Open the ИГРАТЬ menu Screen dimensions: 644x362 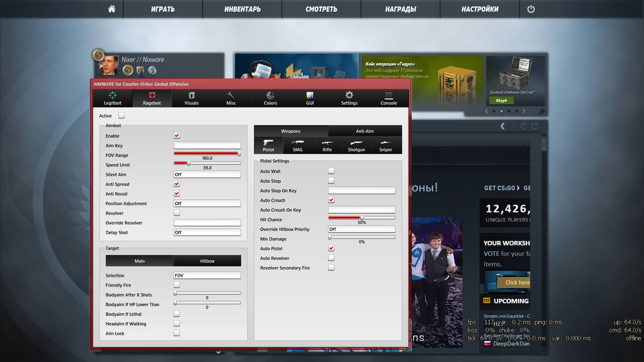tap(163, 9)
